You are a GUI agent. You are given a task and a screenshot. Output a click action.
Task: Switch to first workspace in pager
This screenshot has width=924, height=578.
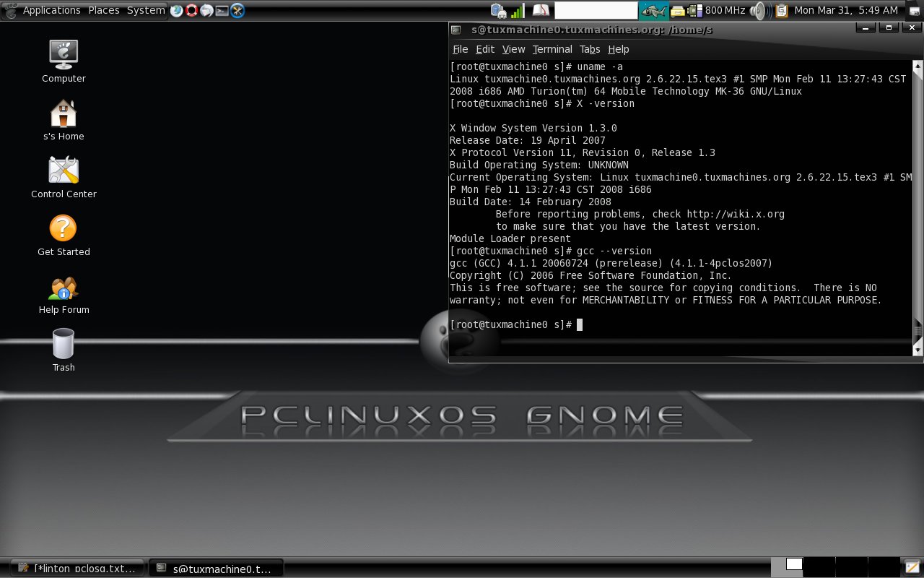click(x=787, y=566)
